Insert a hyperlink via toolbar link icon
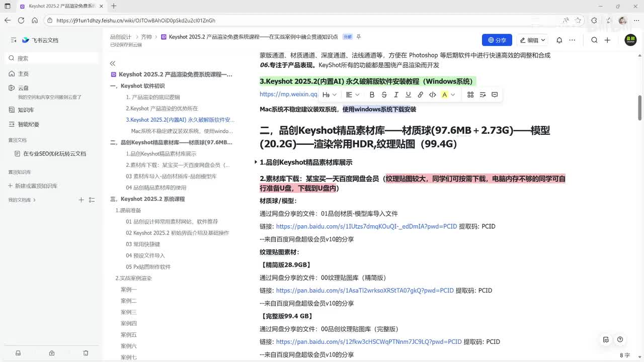Screen dimensions: 644x362 click(420, 95)
